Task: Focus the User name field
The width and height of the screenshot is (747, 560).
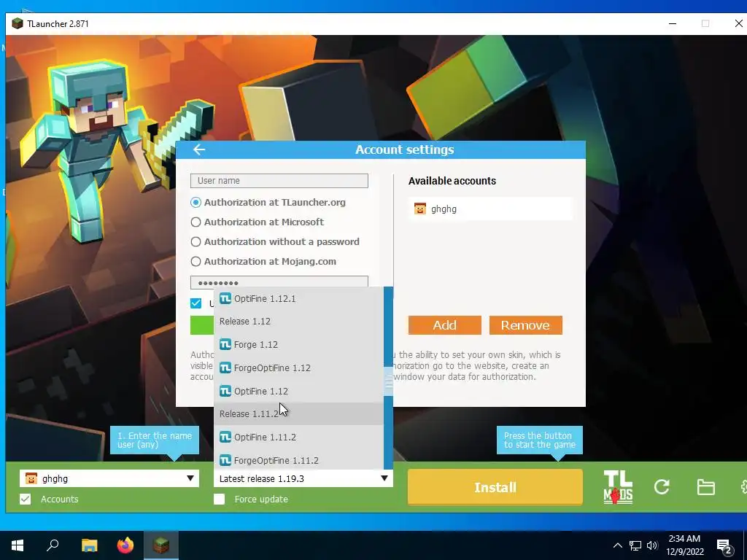Action: click(279, 181)
